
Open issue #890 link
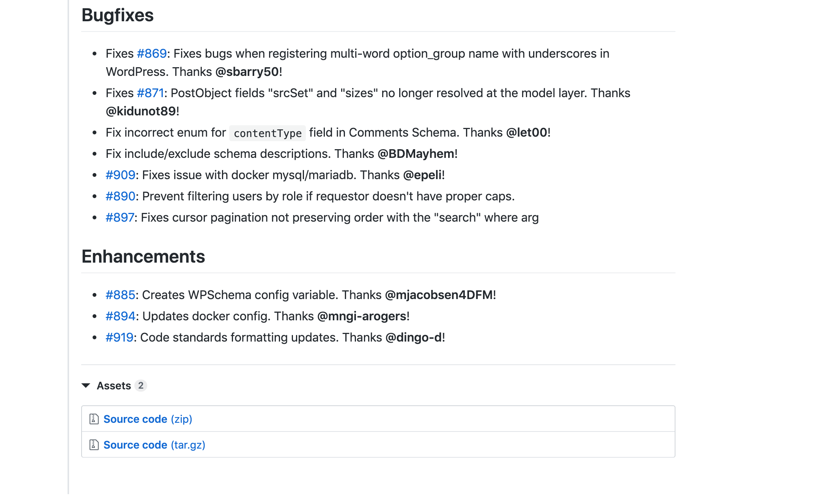(120, 196)
